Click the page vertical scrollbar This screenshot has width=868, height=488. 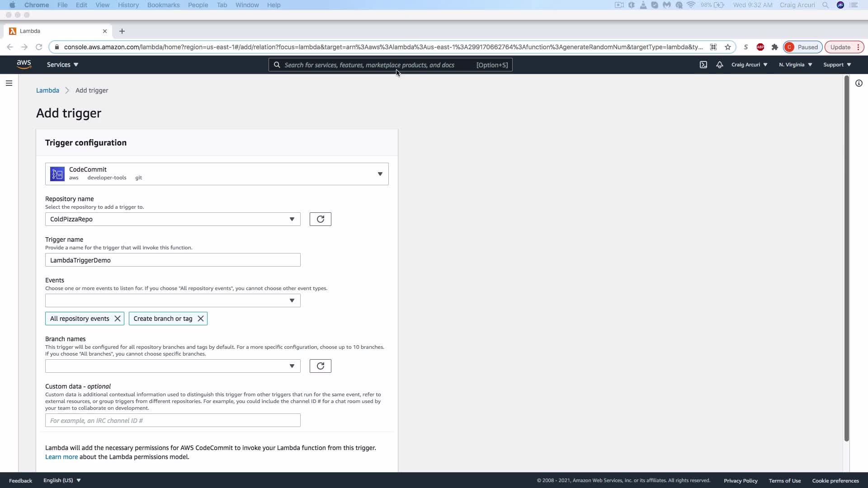[846, 258]
